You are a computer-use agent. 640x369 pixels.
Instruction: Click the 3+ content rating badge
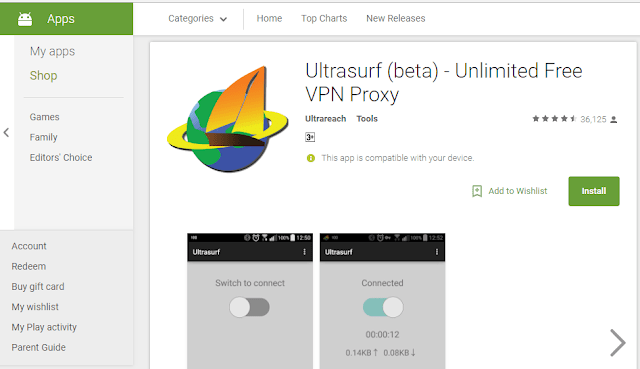pyautogui.click(x=310, y=137)
